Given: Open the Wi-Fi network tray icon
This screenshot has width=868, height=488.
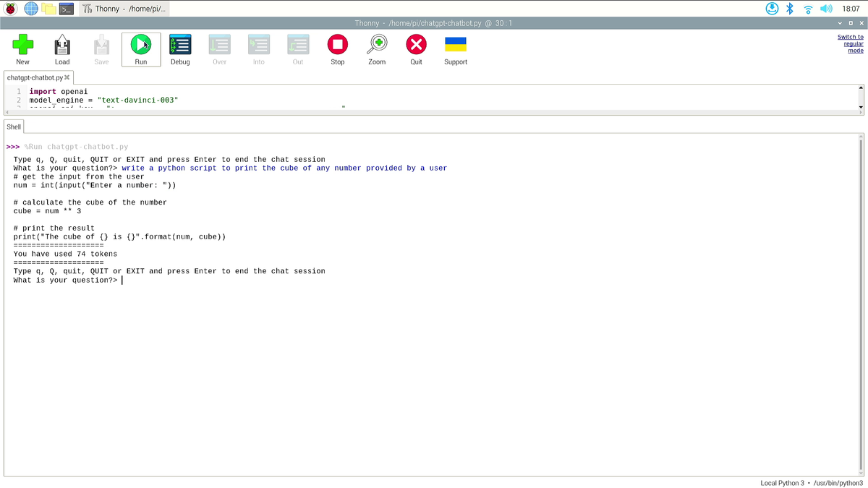Looking at the screenshot, I should pos(808,9).
